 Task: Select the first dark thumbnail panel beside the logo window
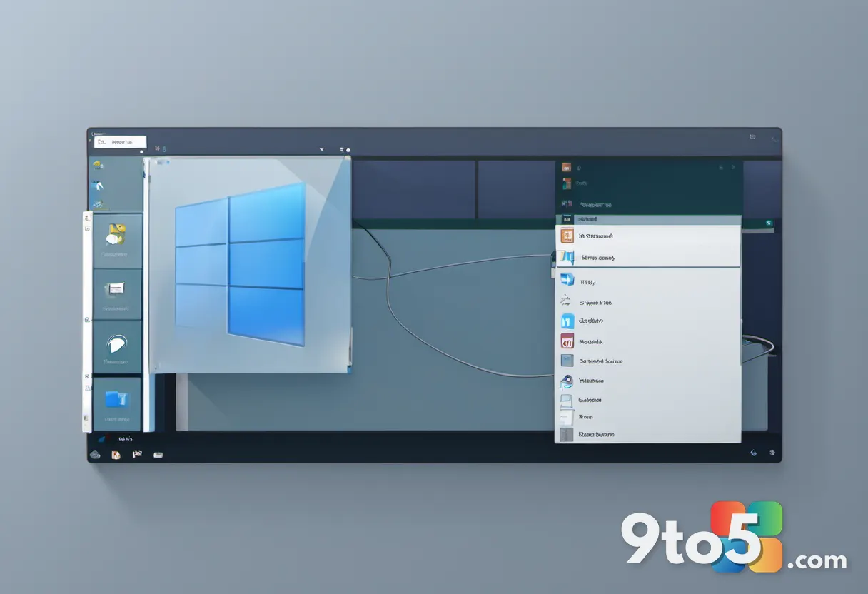click(x=414, y=189)
